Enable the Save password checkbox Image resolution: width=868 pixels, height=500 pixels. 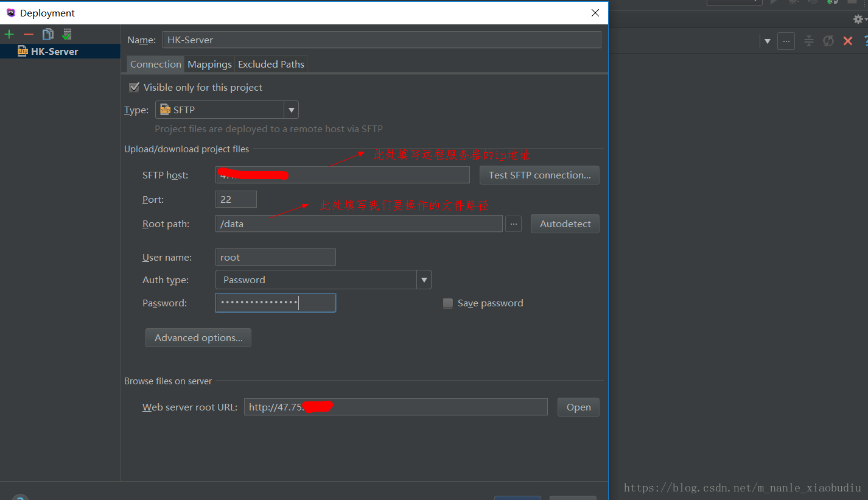coord(448,303)
